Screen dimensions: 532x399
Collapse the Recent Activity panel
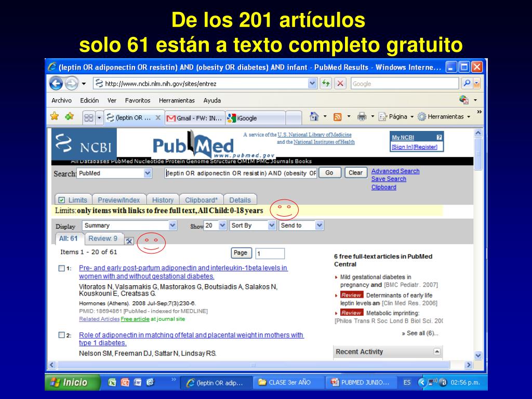tap(437, 352)
